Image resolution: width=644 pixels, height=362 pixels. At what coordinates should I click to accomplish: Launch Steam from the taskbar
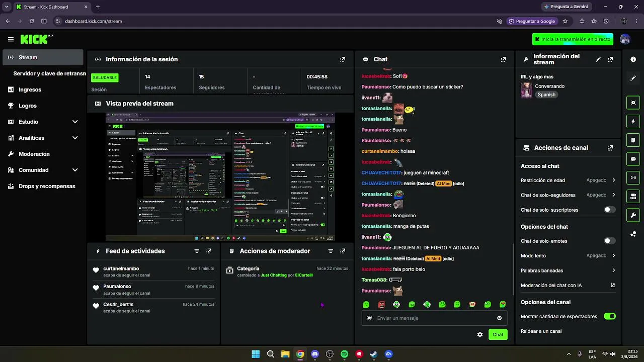pos(374,354)
